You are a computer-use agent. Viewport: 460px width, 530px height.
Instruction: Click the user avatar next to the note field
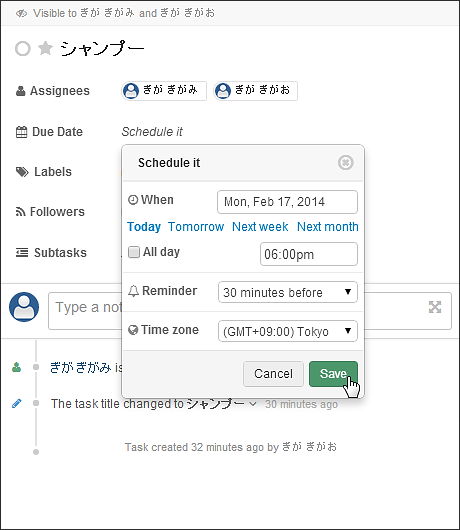(x=24, y=307)
